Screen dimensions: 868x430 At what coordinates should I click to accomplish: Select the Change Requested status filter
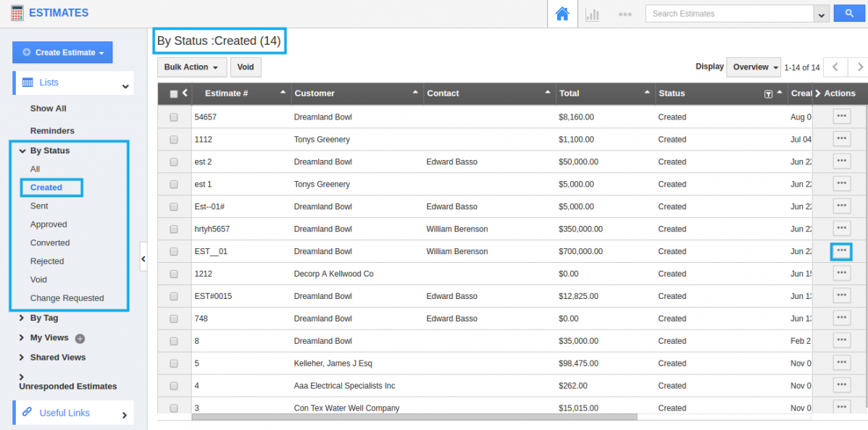[67, 298]
